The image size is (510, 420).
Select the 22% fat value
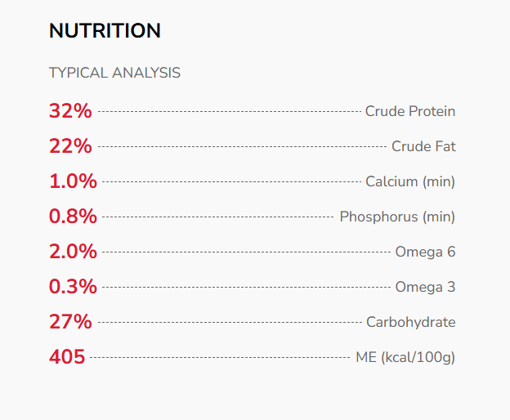70,146
